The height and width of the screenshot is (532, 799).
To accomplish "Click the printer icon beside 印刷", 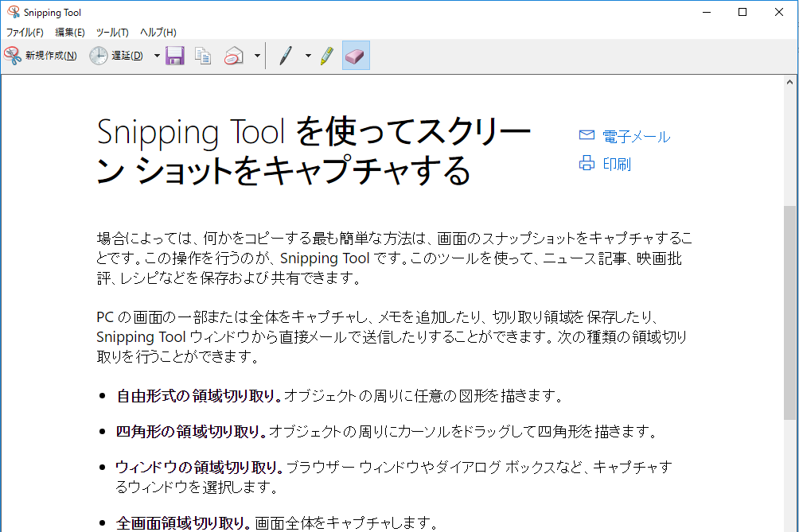I will point(587,163).
